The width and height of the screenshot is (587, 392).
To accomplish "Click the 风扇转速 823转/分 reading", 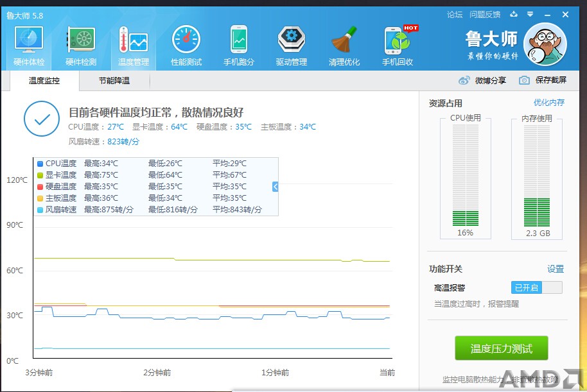I will 103,141.
